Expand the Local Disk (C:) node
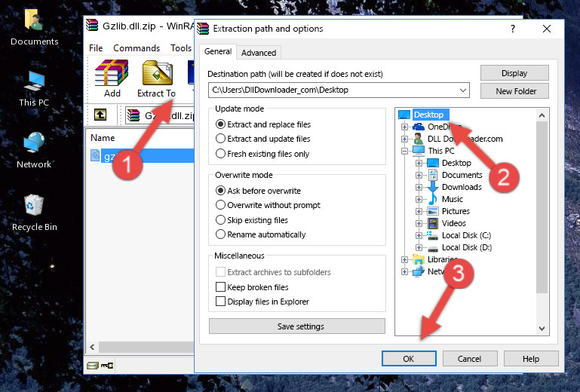Screen dimensions: 580x392 coord(419,235)
